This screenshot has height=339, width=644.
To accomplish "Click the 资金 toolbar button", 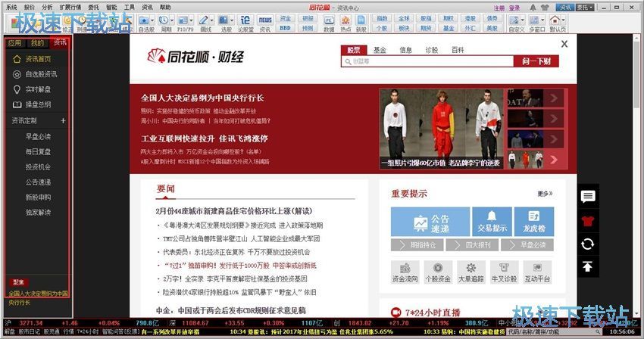I will click(285, 18).
